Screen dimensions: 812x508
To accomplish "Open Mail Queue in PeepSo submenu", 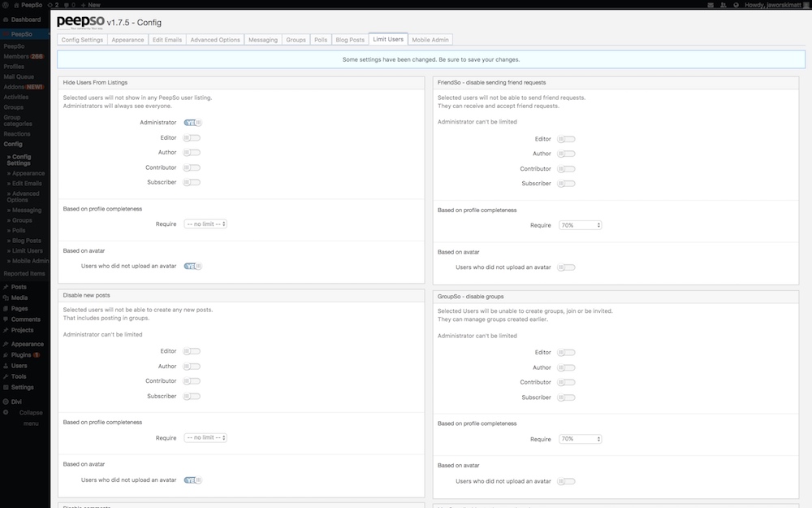I will (x=19, y=76).
